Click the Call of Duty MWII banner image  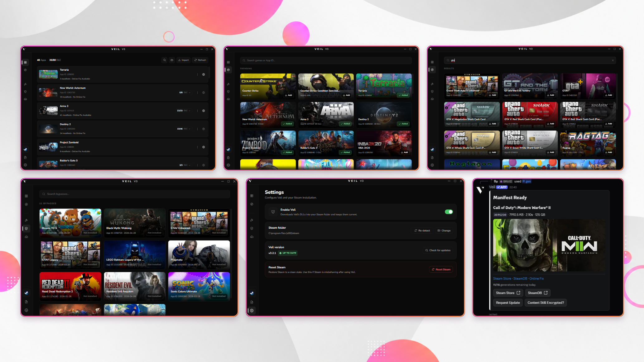pos(549,245)
